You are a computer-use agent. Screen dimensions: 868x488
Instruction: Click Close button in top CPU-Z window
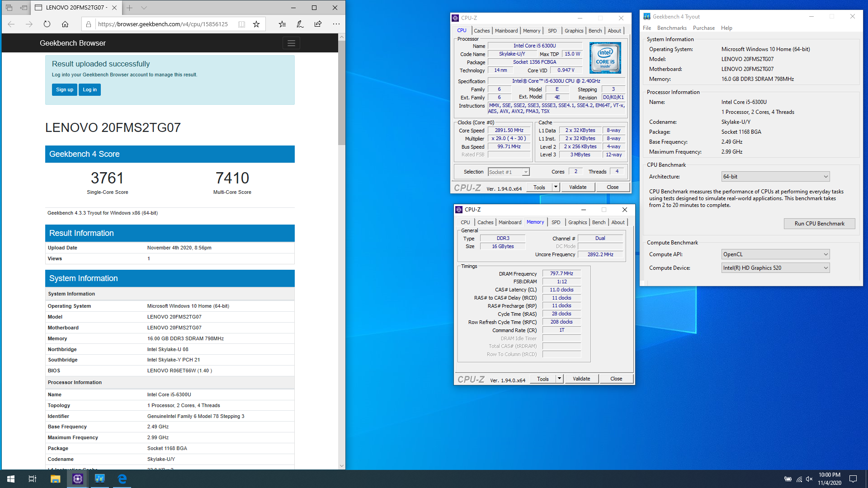click(x=613, y=187)
